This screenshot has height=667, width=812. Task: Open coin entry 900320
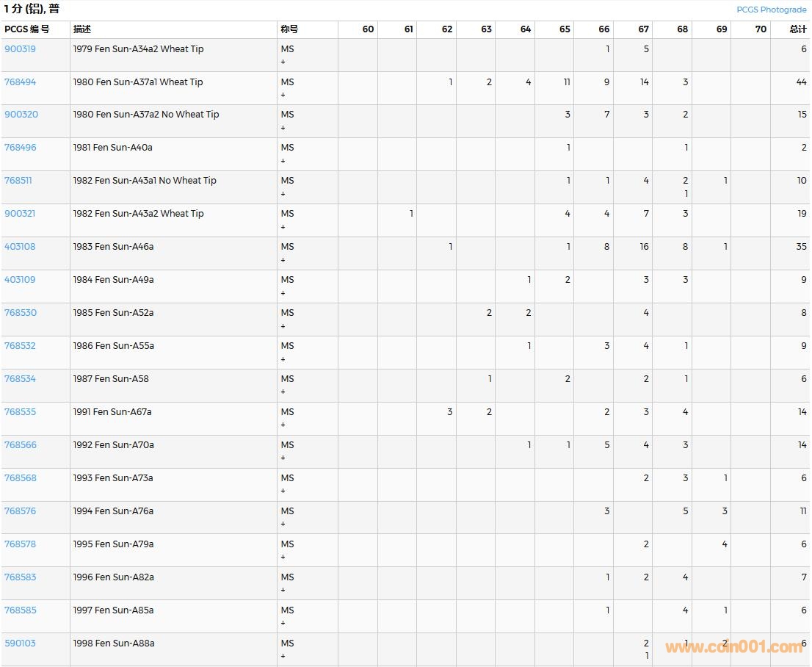click(21, 115)
